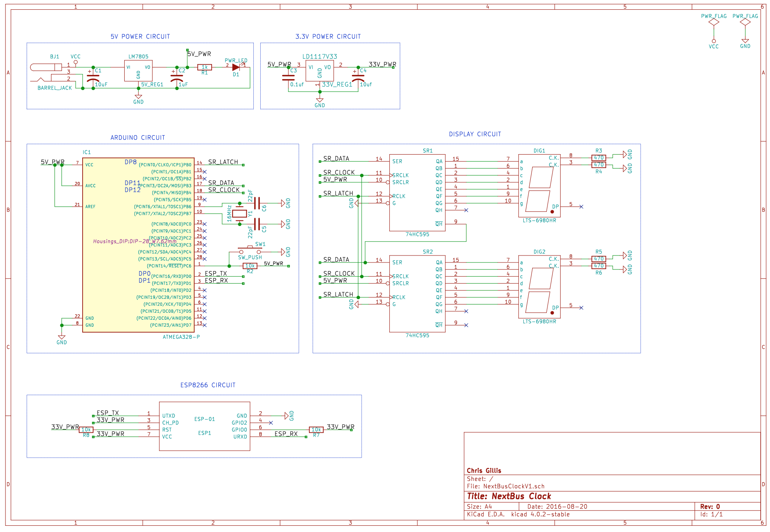Viewport: 770px width, 532px height.
Task: Select resistor R3 labeled 470
Action: [599, 158]
